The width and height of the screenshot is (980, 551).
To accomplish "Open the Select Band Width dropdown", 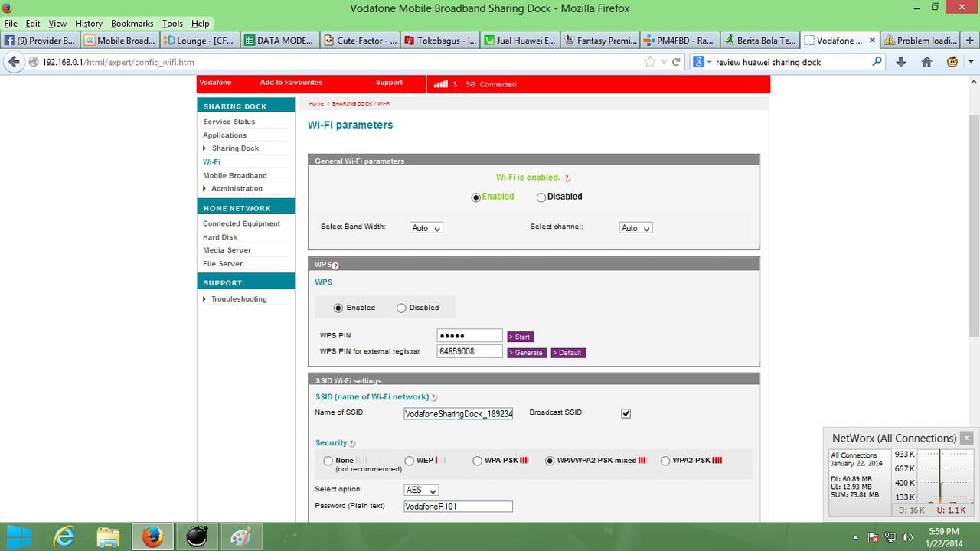I will (426, 228).
